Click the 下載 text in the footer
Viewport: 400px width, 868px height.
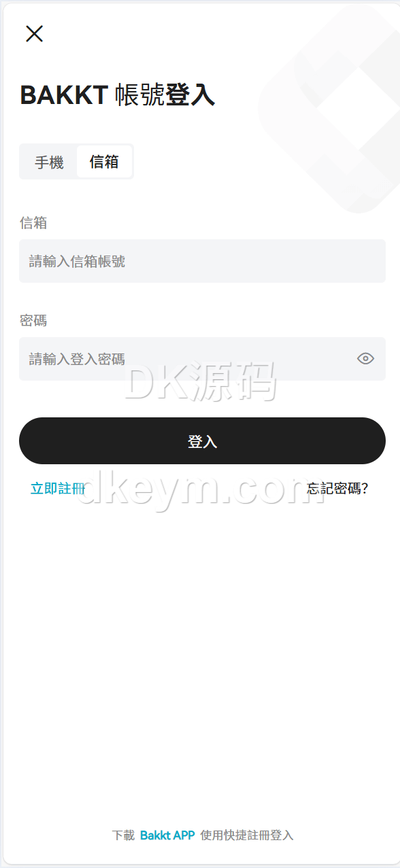click(123, 835)
